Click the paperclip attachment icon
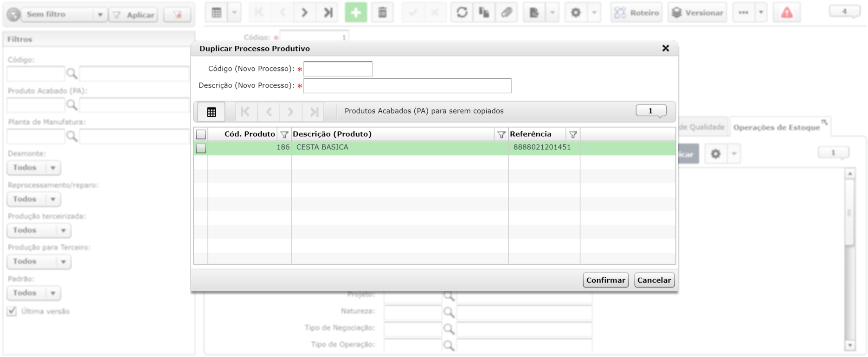Viewport: 868px width, 357px height. [x=507, y=13]
